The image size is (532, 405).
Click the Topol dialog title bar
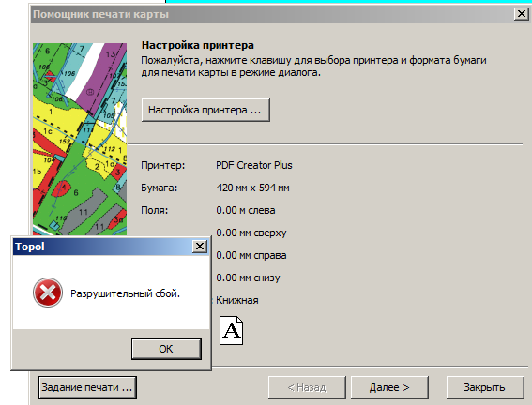(x=101, y=247)
